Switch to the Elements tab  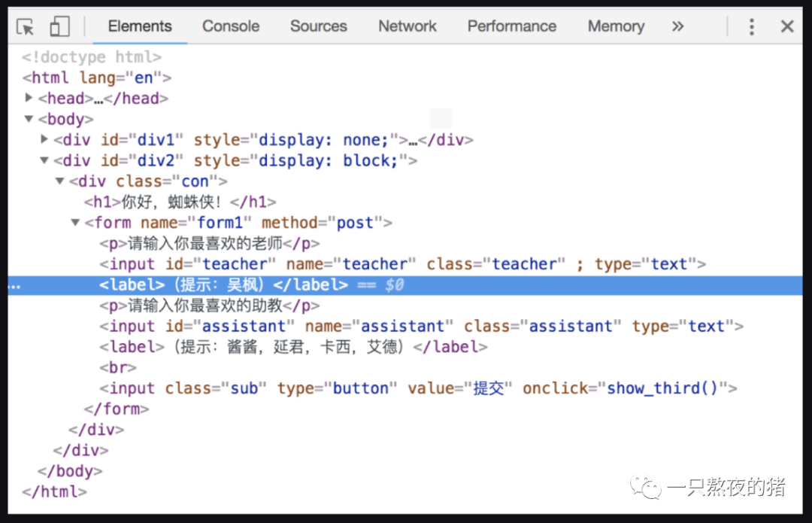[x=140, y=26]
